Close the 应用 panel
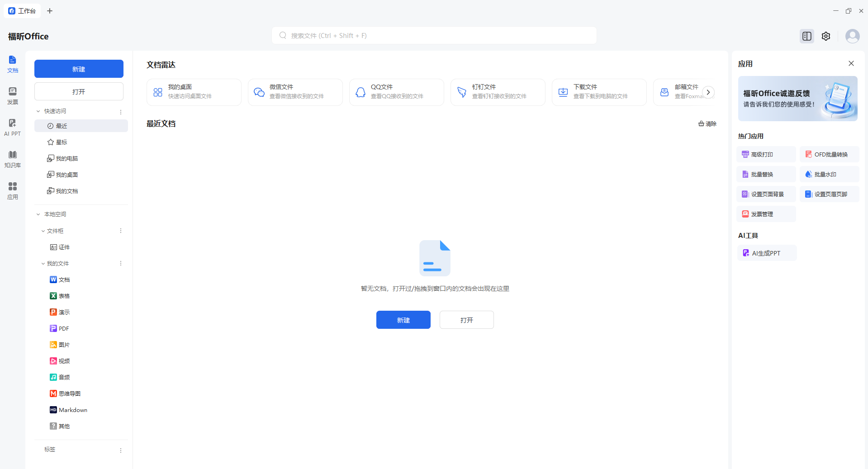The width and height of the screenshot is (868, 469). [851, 63]
